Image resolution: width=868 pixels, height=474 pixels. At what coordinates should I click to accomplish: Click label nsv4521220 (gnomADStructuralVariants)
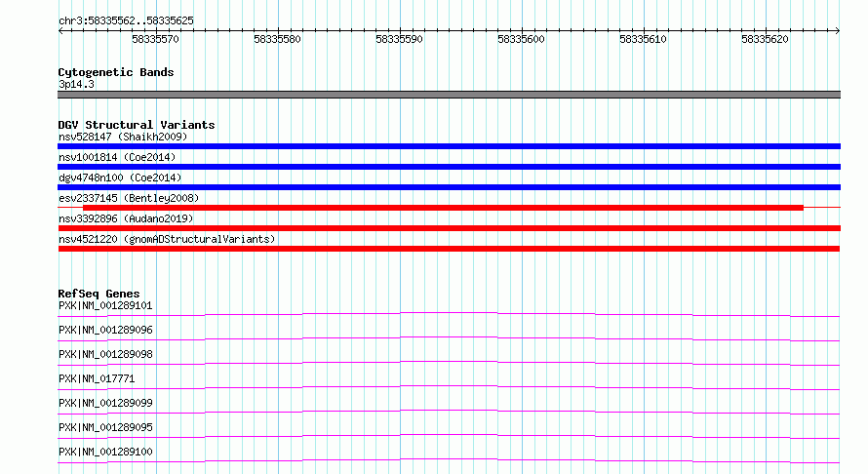167,239
